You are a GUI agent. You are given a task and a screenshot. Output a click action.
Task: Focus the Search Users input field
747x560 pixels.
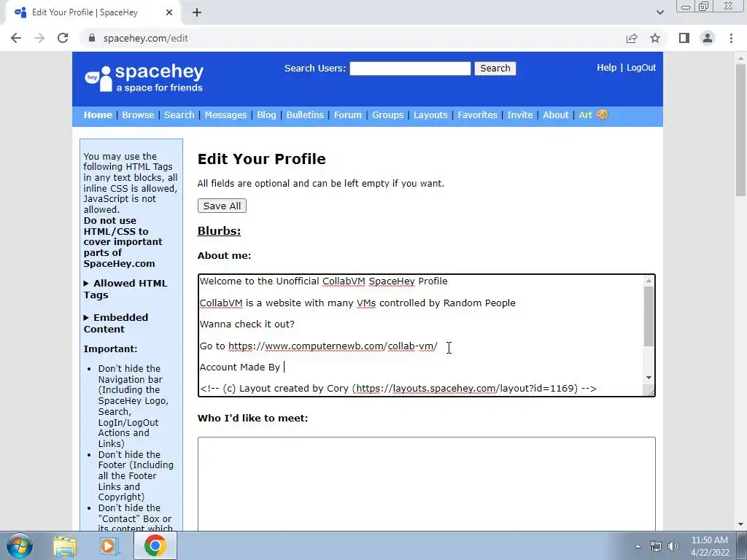pos(410,68)
